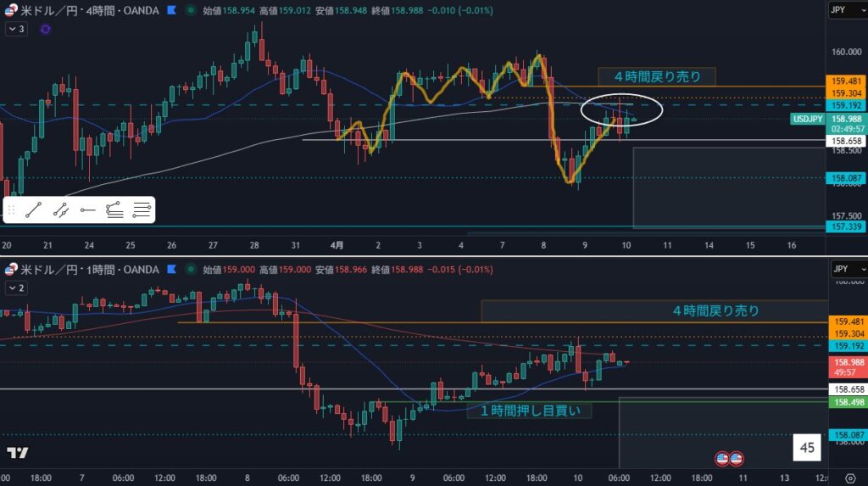Expand the top chart's 3 indicators legend
Viewport: 868px width, 486px height.
16,29
